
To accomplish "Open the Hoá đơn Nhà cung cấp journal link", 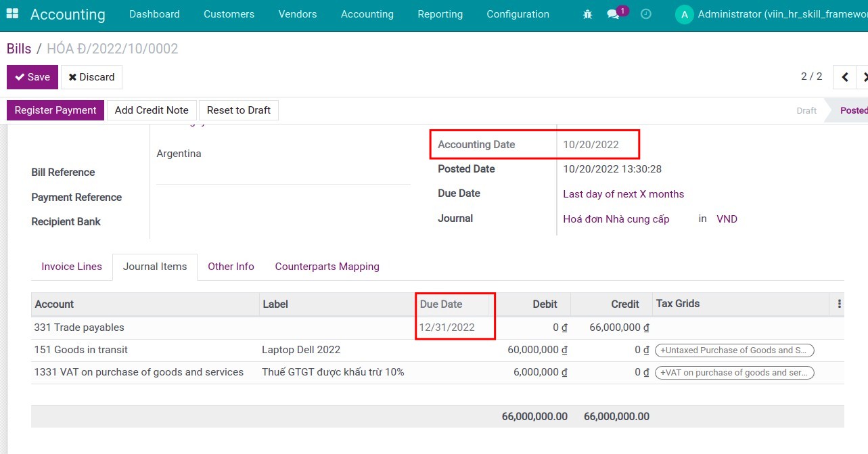I will click(616, 219).
